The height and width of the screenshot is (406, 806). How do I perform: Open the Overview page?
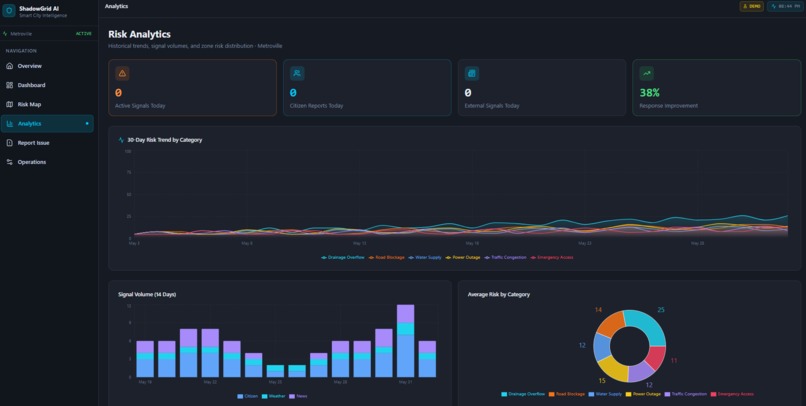coord(47,66)
